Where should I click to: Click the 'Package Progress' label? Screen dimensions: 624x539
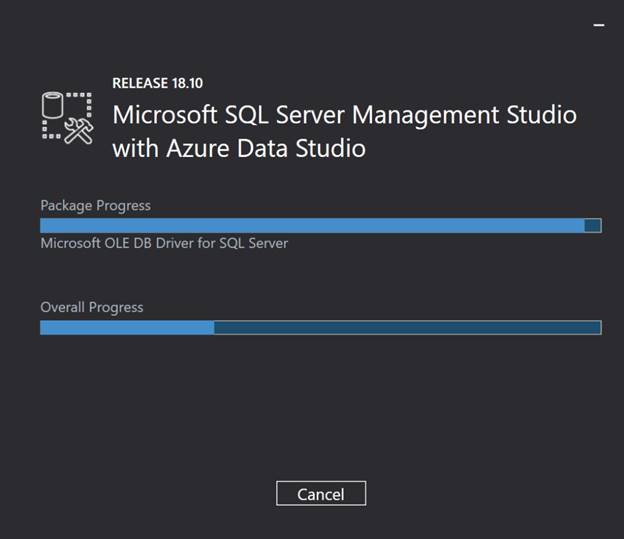96,206
